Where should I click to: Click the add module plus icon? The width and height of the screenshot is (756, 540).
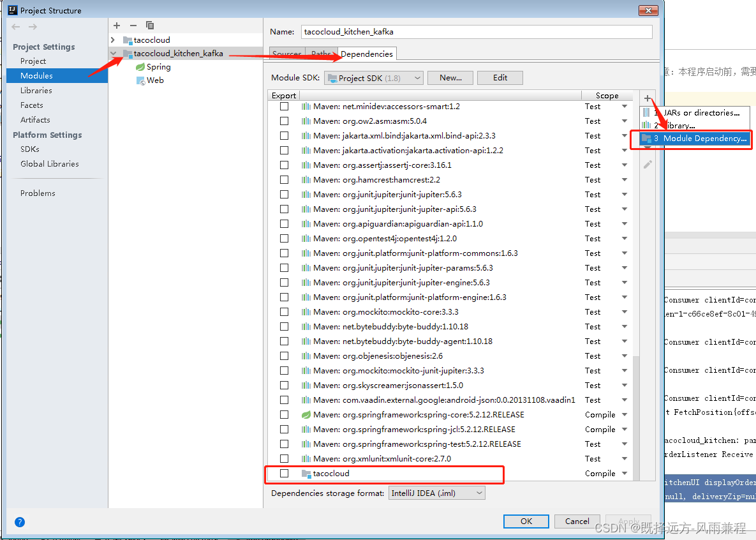click(x=117, y=25)
